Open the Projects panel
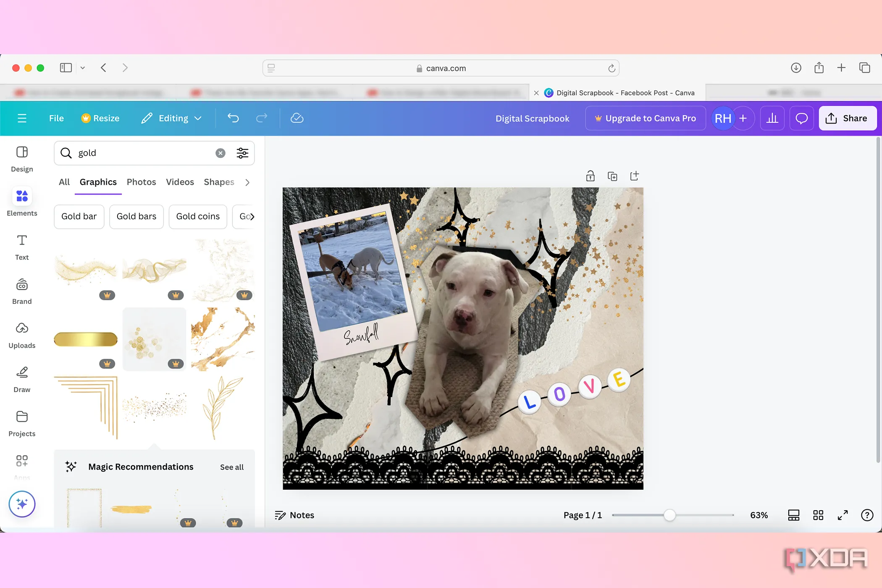 tap(22, 423)
